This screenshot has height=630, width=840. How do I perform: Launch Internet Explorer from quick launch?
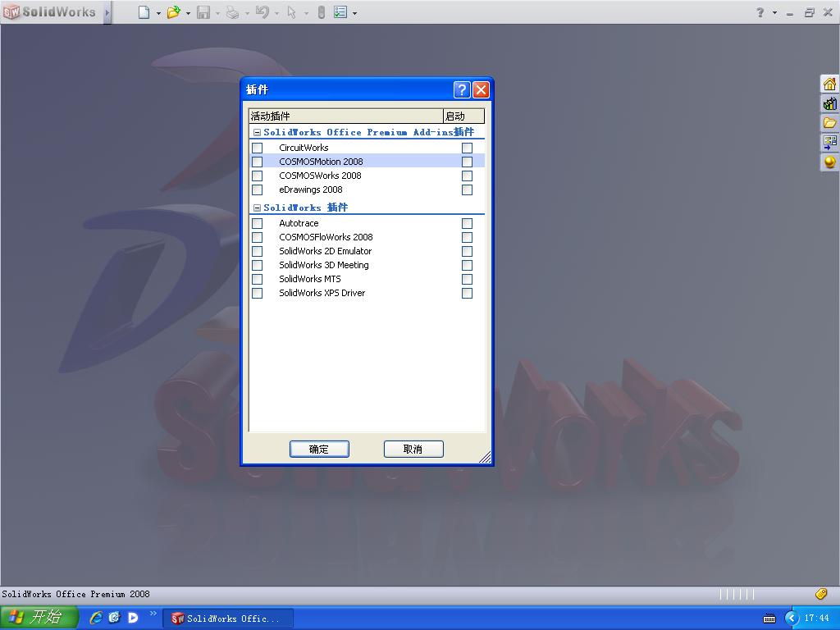click(x=96, y=618)
